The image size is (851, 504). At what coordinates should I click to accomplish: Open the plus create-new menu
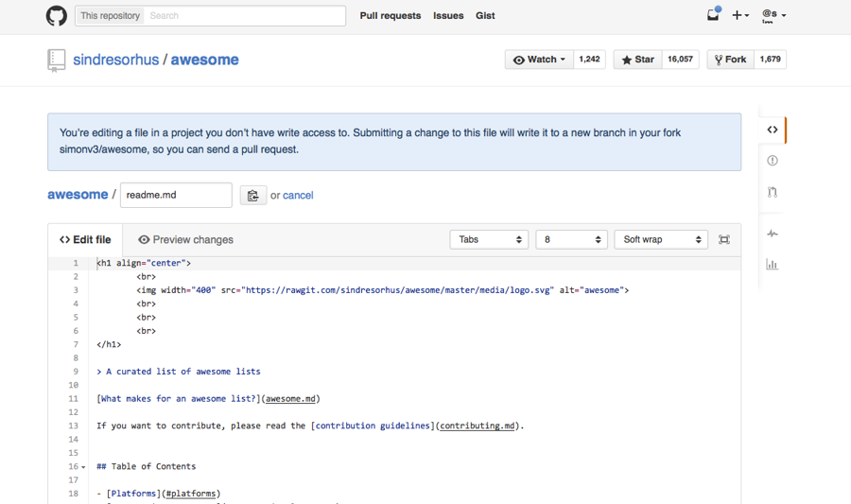tap(740, 15)
